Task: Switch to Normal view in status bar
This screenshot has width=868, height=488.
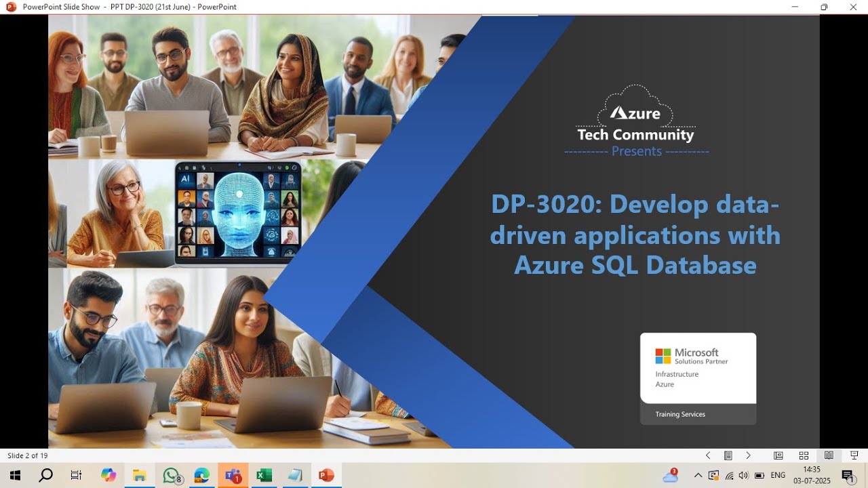Action: 778,455
